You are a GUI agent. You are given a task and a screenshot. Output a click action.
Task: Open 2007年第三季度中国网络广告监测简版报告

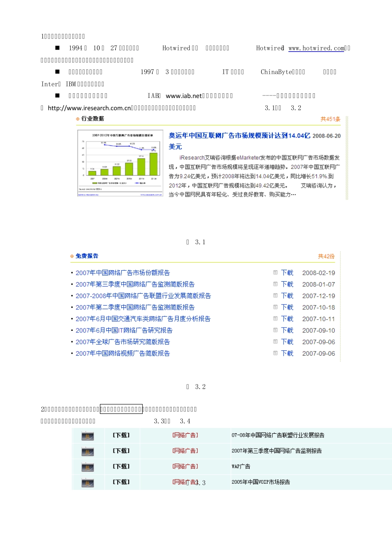135,285
